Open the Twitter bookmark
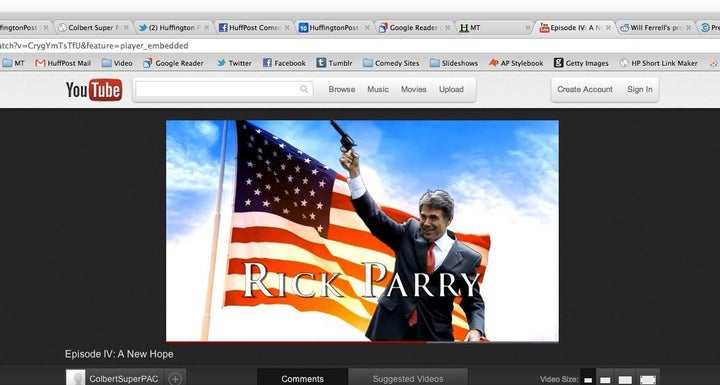 (x=234, y=63)
